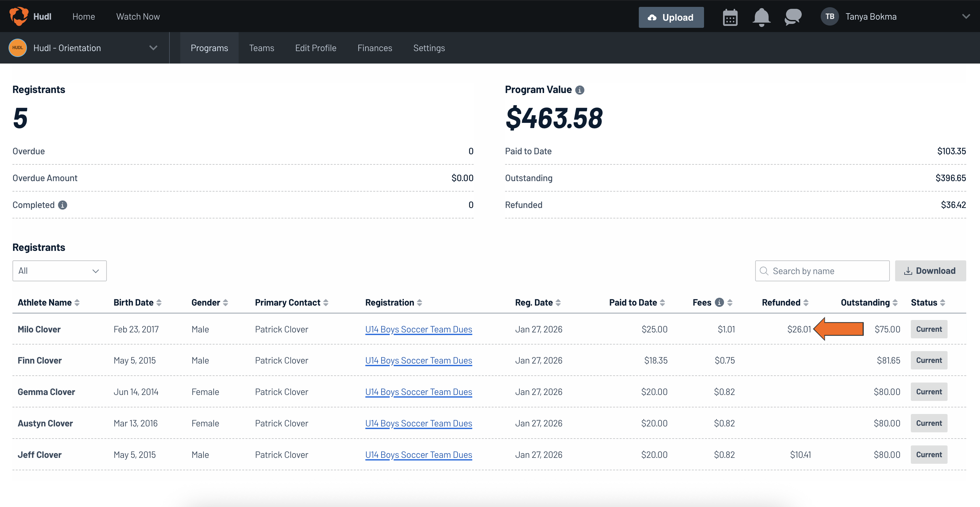Download the registrants list
Viewport: 980px width, 507px height.
(x=930, y=271)
